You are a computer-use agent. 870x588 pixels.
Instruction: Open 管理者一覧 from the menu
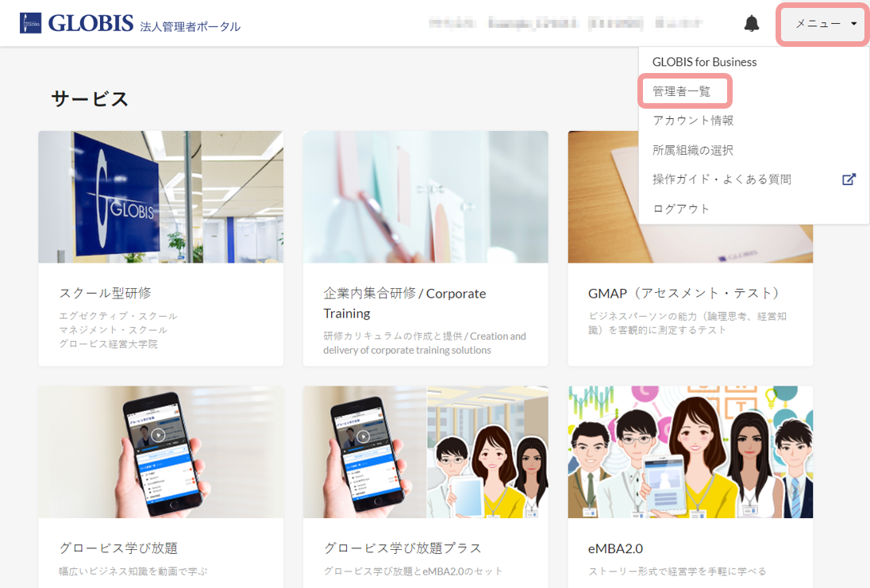[x=681, y=91]
